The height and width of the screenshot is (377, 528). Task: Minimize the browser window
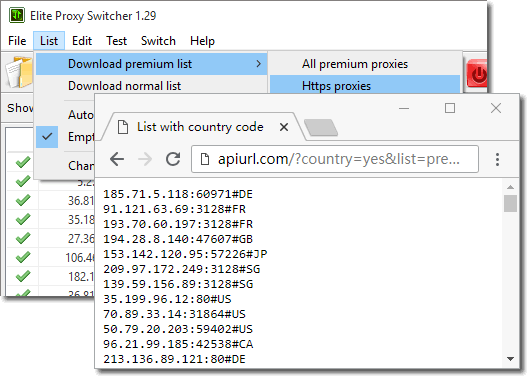(404, 108)
